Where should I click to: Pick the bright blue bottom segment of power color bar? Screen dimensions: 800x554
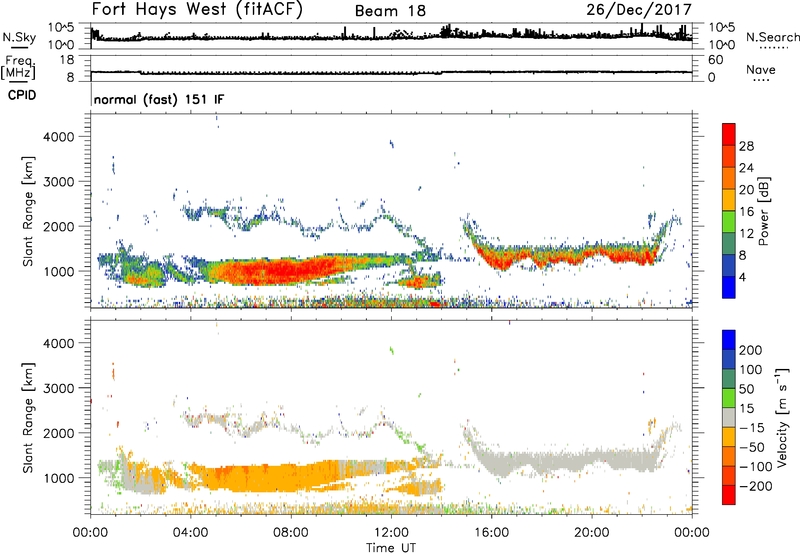(729, 287)
